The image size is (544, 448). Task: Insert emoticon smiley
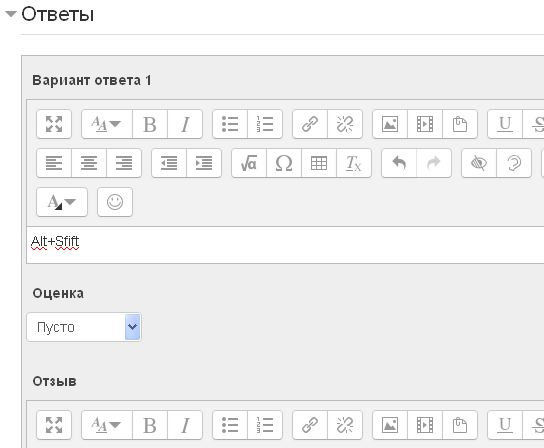click(115, 202)
